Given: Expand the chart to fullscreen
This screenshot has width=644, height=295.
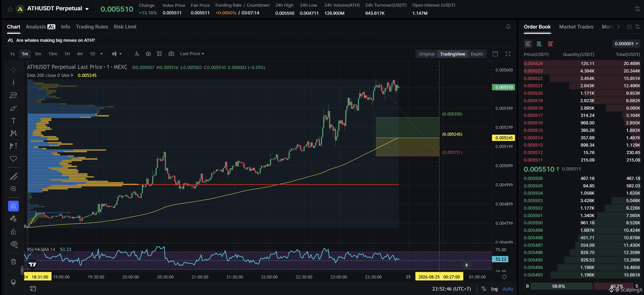Looking at the screenshot, I should click(x=508, y=54).
